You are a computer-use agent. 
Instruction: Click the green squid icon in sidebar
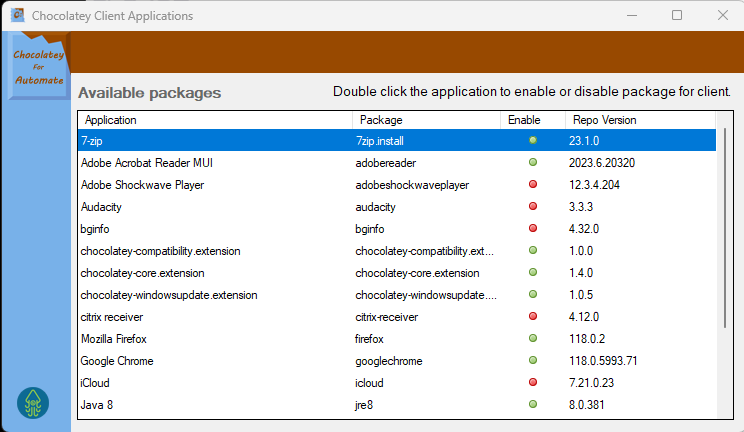33,402
